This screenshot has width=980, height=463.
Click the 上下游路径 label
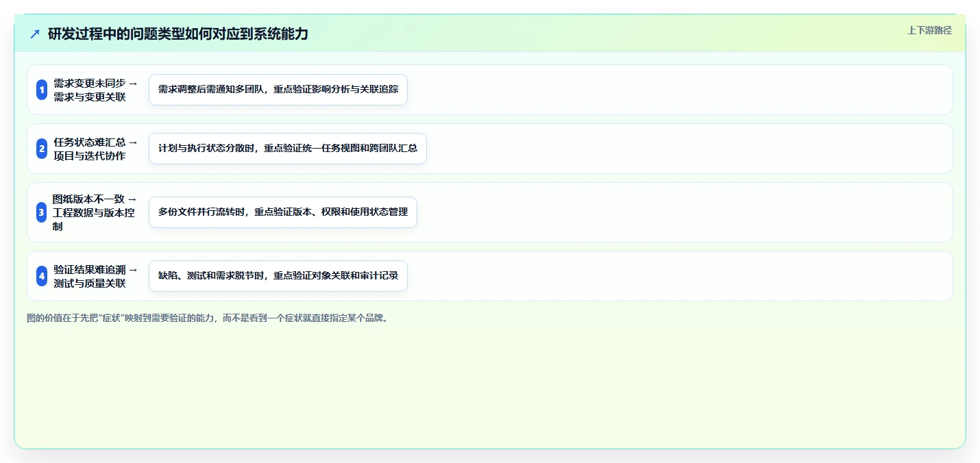point(929,30)
